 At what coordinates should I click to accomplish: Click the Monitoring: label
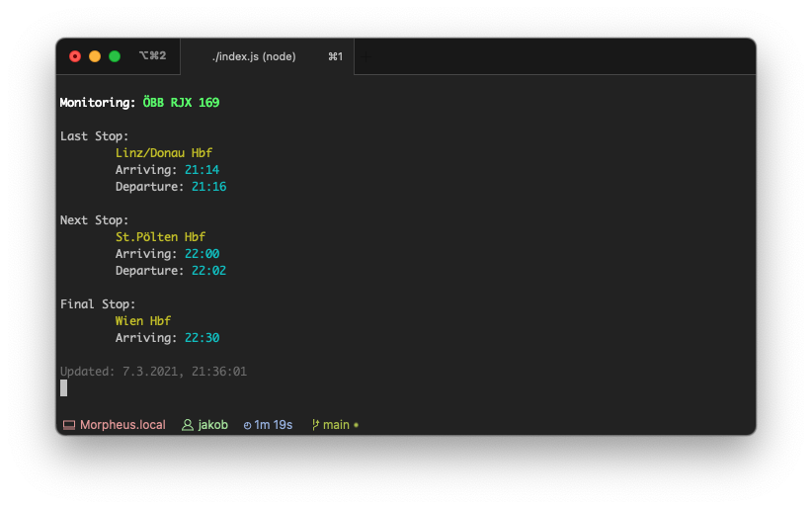[x=98, y=103]
